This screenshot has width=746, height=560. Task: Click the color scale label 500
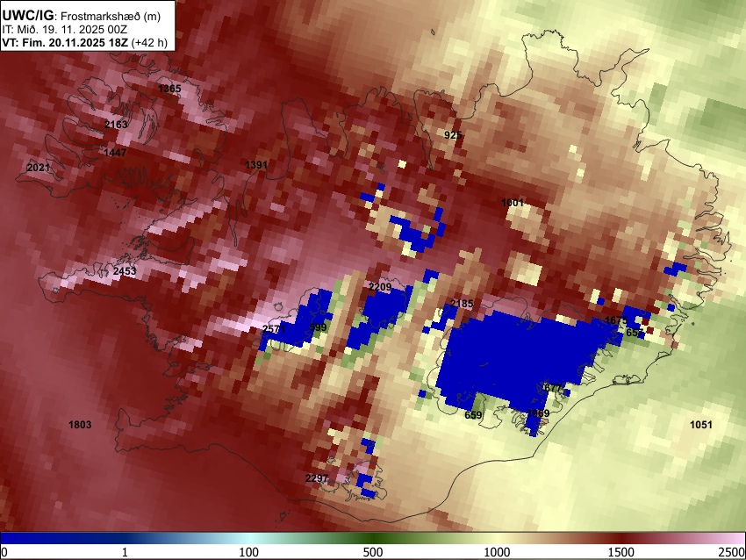tap(373, 552)
